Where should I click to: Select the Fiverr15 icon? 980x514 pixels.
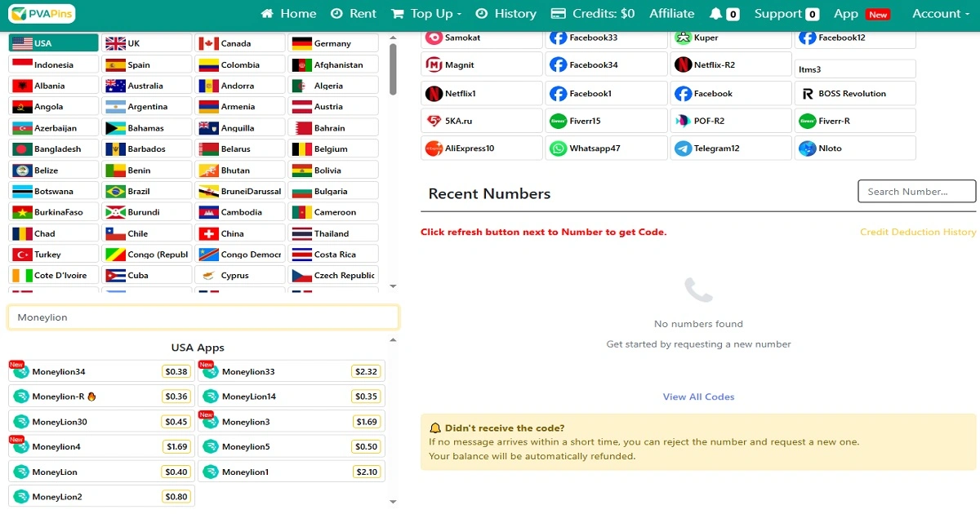558,121
